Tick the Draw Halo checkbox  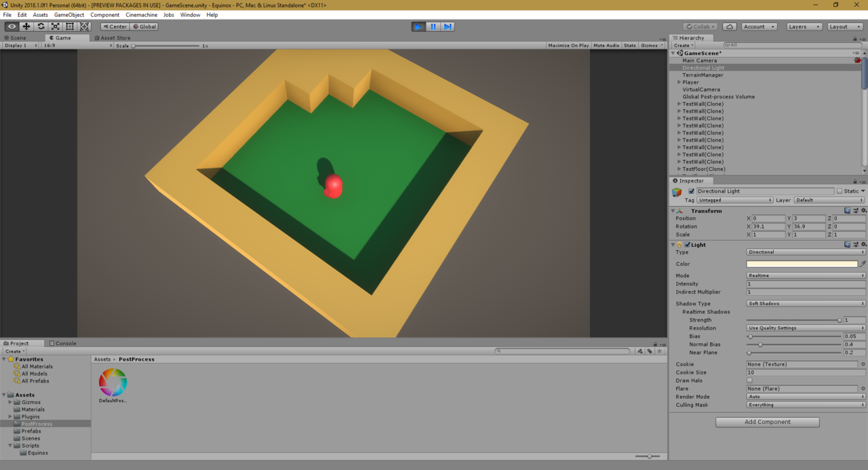click(749, 380)
